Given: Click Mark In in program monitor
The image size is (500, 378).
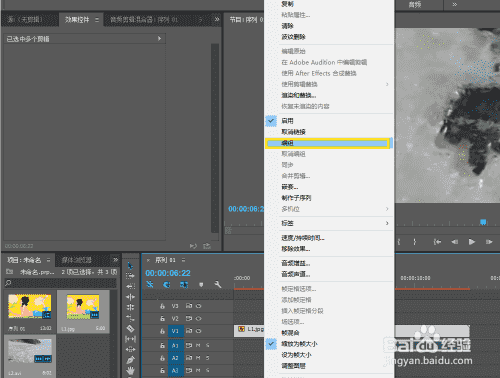Looking at the screenshot, I should point(399,242).
